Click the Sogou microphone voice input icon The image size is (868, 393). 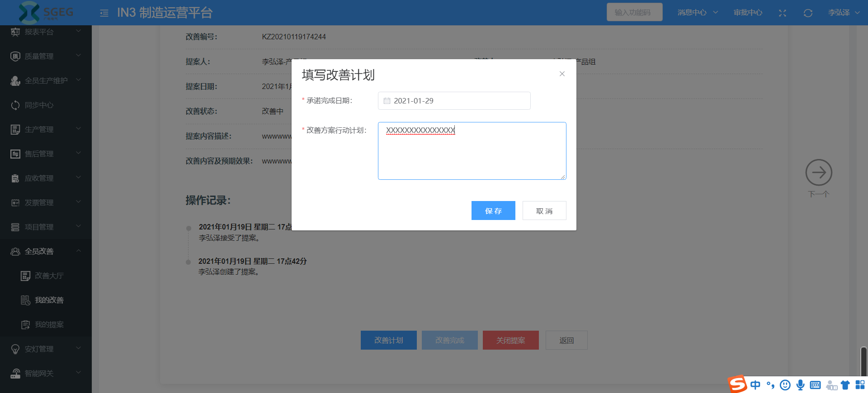click(x=800, y=385)
